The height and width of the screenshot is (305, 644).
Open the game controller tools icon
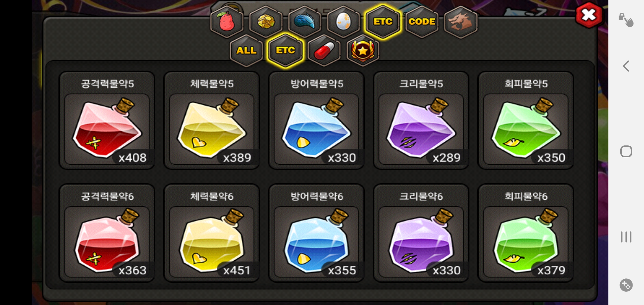pyautogui.click(x=626, y=285)
